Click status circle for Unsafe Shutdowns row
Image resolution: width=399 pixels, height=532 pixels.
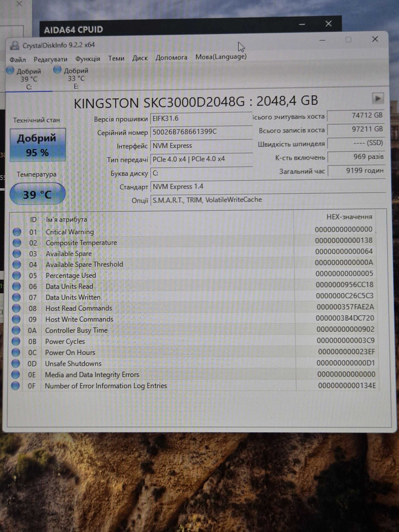point(16,363)
